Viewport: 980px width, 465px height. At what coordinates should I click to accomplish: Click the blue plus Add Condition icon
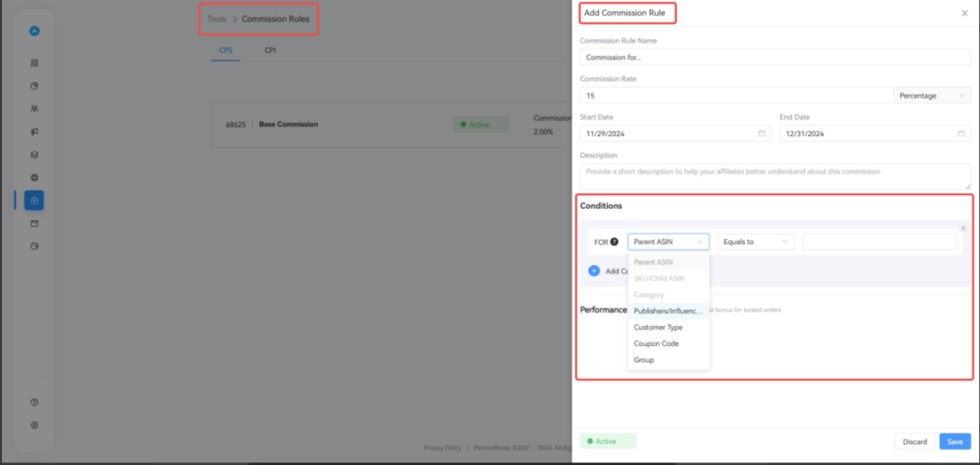coord(593,271)
